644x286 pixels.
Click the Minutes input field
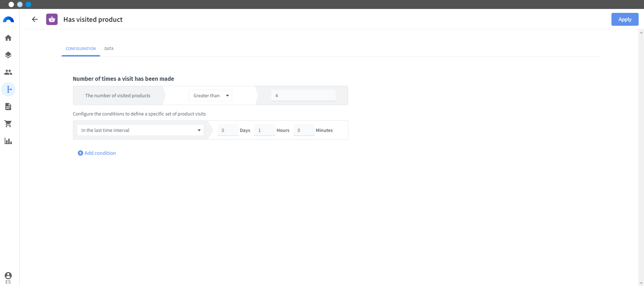[x=304, y=130]
